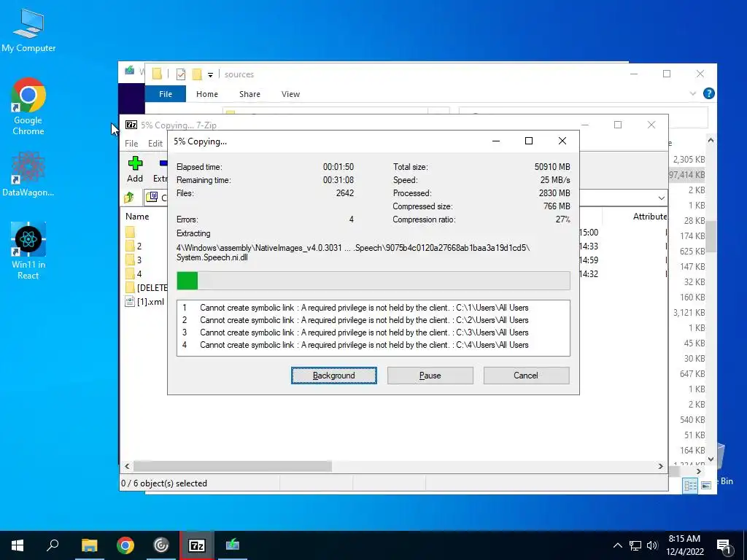Click the grey swirl app on the taskbar

pos(161,545)
